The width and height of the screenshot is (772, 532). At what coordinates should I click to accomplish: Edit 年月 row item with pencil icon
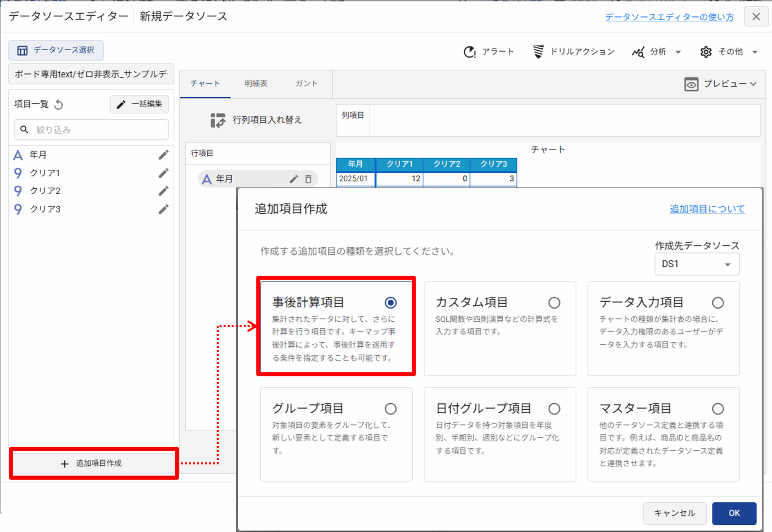pyautogui.click(x=294, y=179)
